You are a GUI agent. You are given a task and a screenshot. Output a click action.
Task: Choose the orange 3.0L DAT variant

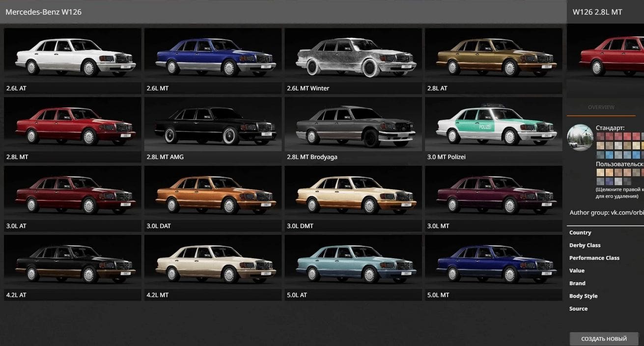point(213,195)
